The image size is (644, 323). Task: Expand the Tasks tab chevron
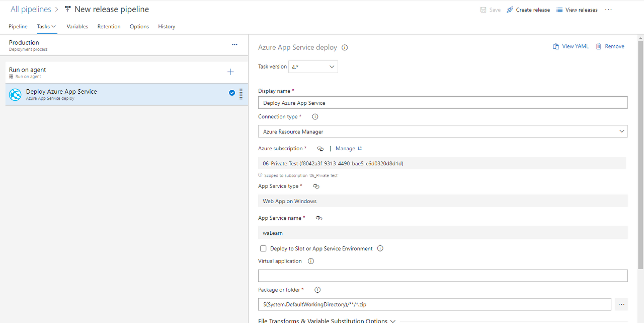pos(54,27)
